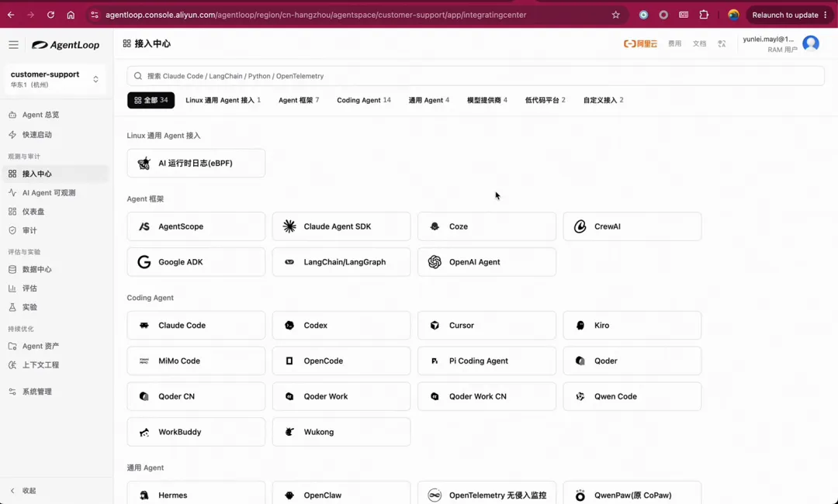Filter by Coding Agent tab

363,100
